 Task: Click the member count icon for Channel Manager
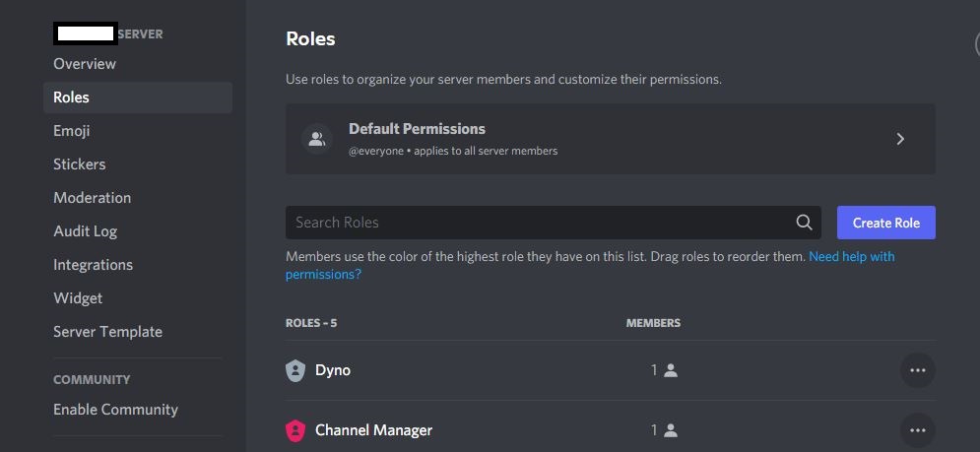click(671, 430)
